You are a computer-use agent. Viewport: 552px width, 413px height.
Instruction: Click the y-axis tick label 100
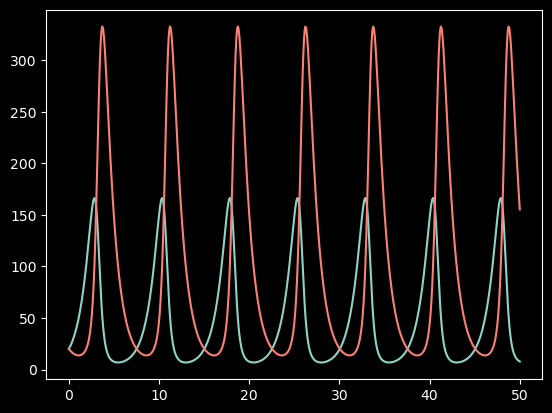(24, 268)
